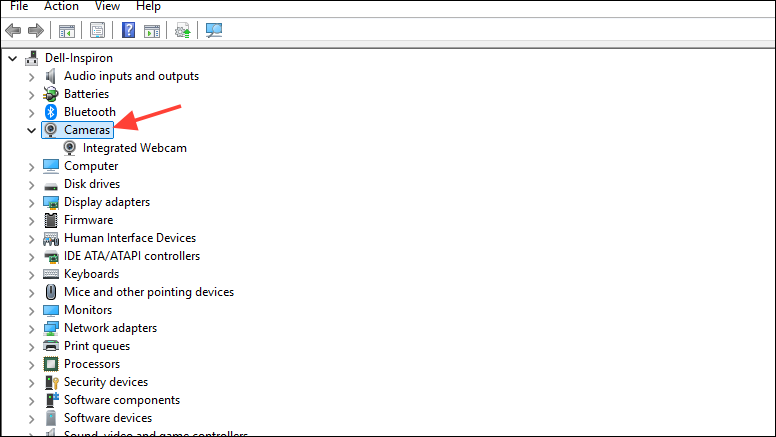Click the Print queues printer icon
Image resolution: width=776 pixels, height=437 pixels.
pos(50,346)
